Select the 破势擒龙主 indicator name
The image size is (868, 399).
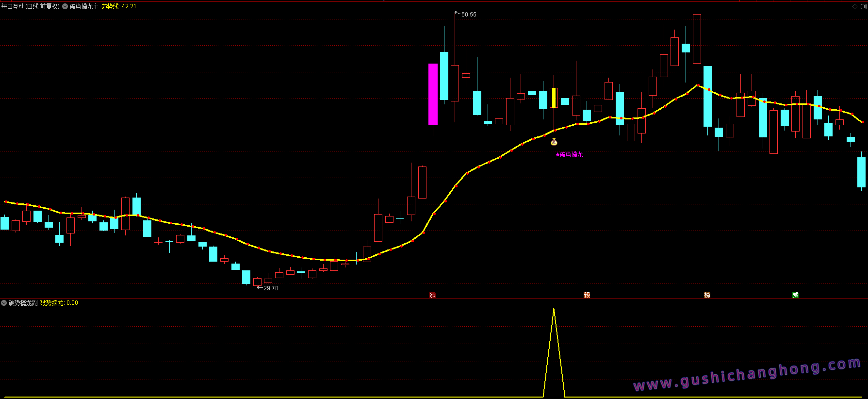click(x=84, y=7)
